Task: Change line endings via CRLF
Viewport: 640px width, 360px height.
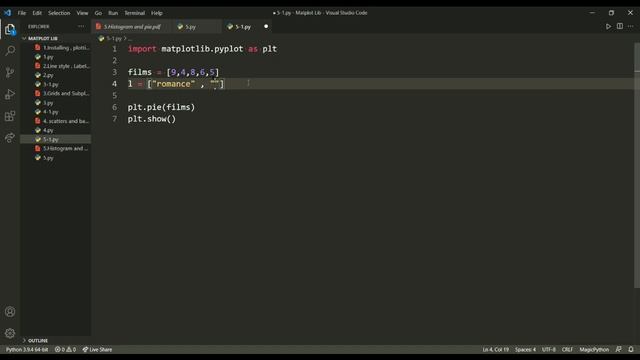Action: [x=567, y=349]
